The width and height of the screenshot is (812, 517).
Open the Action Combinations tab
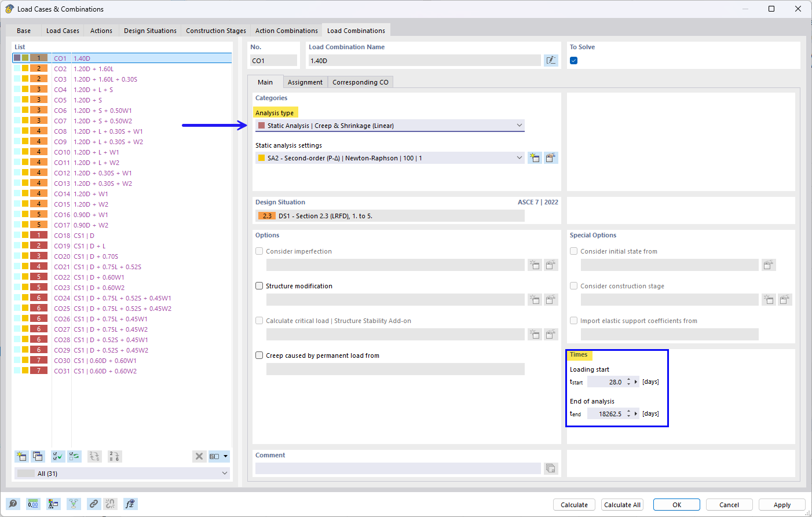[287, 31]
